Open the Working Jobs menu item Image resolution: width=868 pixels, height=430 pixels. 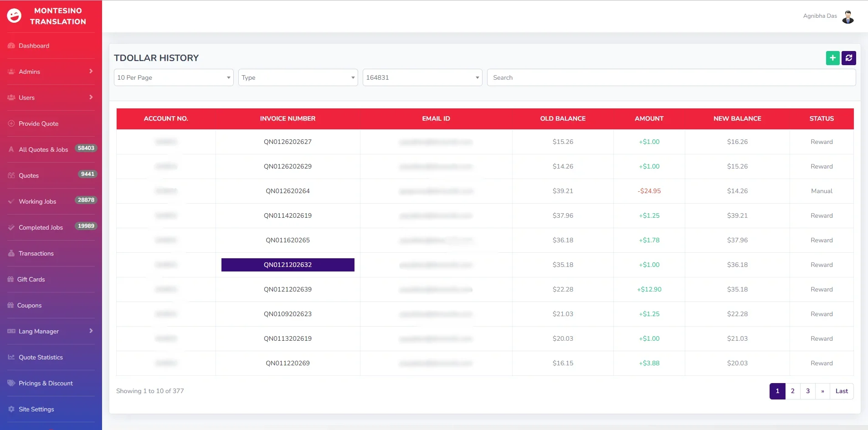(37, 201)
